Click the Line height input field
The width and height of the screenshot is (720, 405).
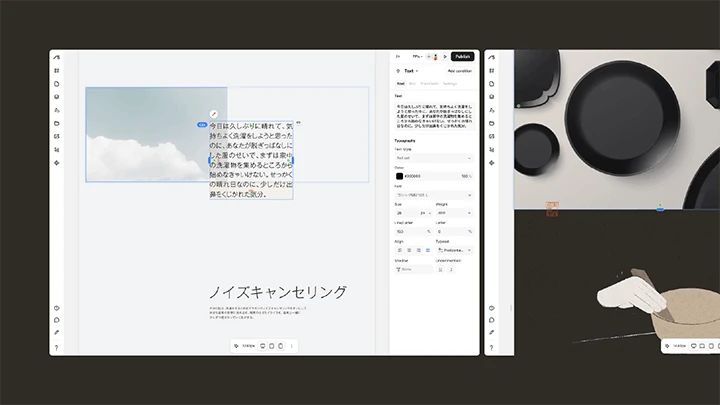pyautogui.click(x=413, y=231)
